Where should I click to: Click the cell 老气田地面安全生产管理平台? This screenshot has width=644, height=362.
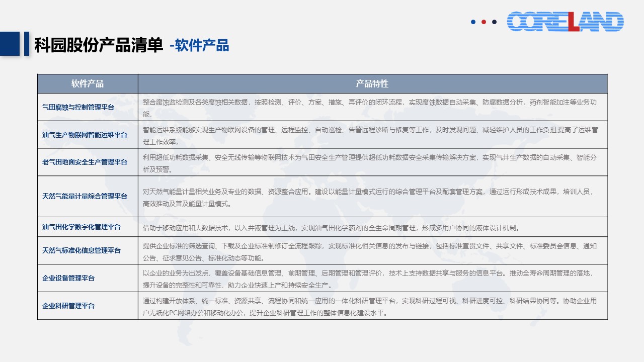click(88, 162)
